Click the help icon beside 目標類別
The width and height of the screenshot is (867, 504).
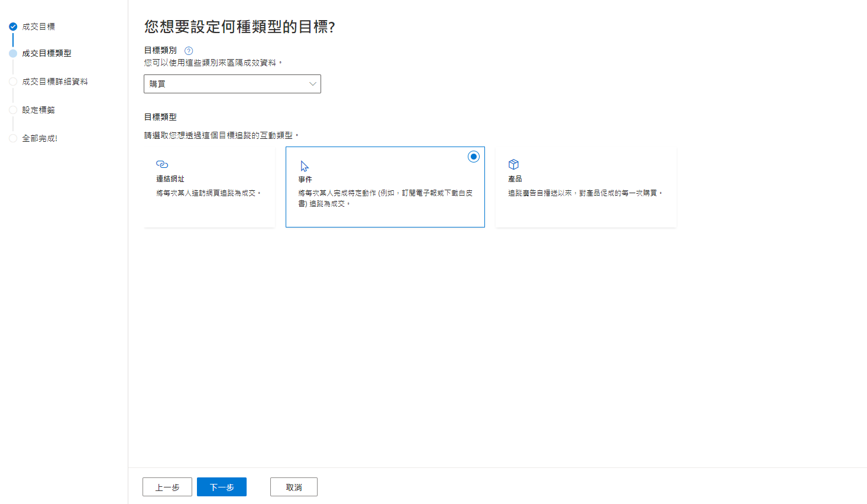point(189,51)
